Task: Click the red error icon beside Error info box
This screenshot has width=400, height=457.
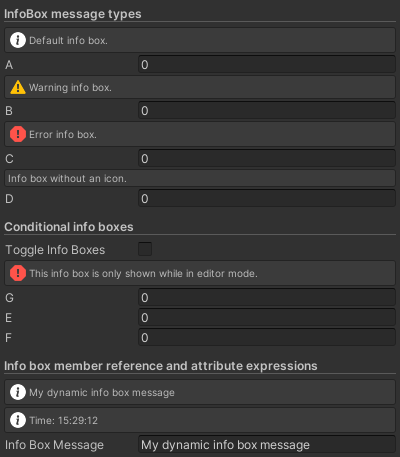Action: 18,134
